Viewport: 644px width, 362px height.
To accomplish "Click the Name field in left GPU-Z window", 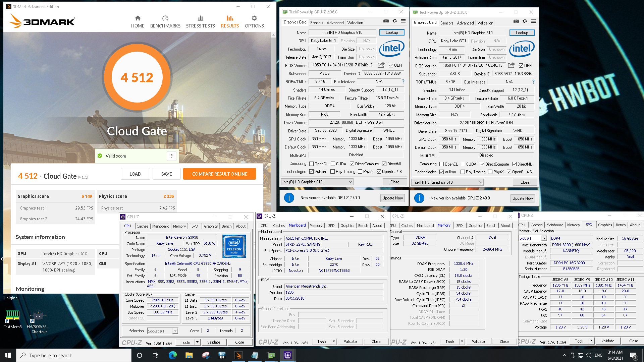I will coord(342,33).
